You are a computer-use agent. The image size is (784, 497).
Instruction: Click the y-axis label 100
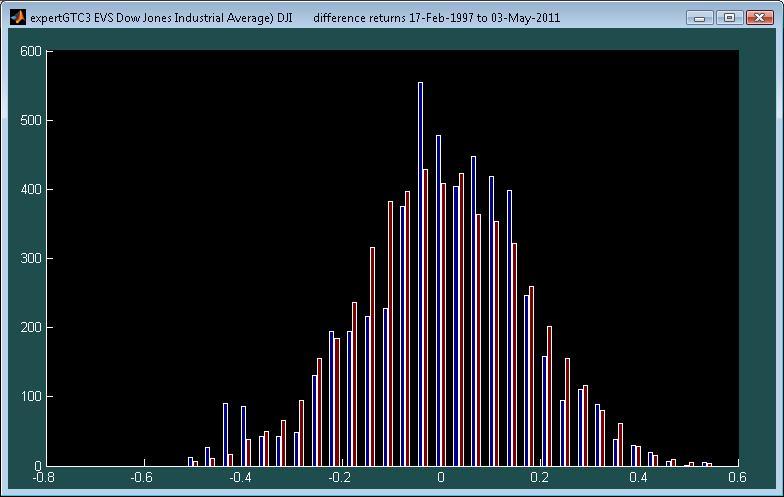31,396
